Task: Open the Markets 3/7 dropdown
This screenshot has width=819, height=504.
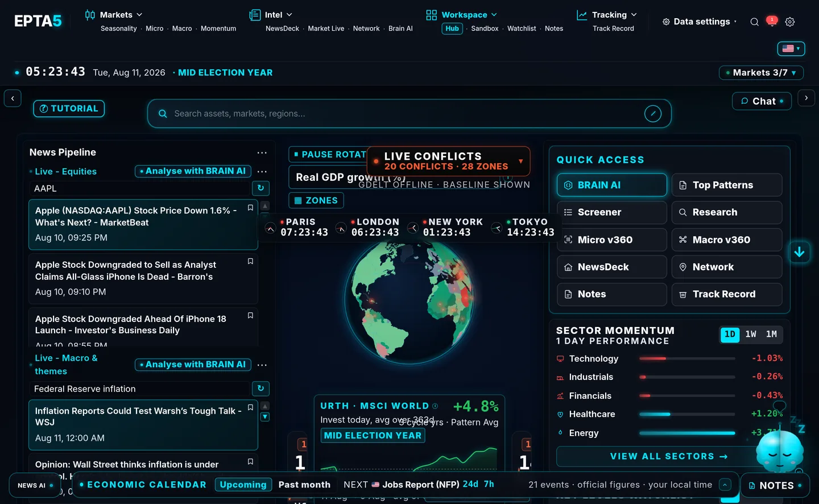Action: (x=761, y=73)
